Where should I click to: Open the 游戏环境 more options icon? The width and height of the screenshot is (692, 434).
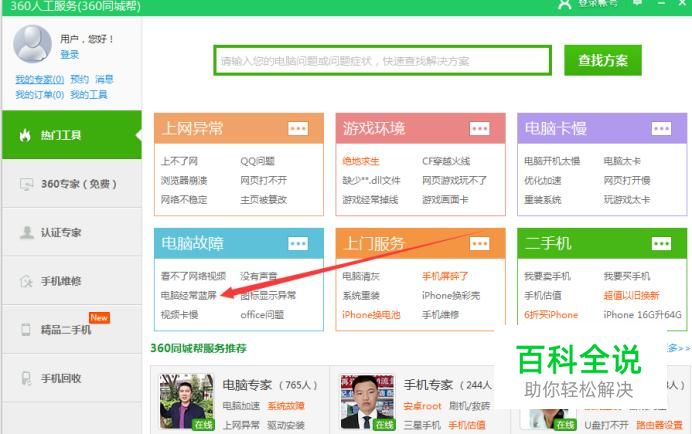(480, 128)
